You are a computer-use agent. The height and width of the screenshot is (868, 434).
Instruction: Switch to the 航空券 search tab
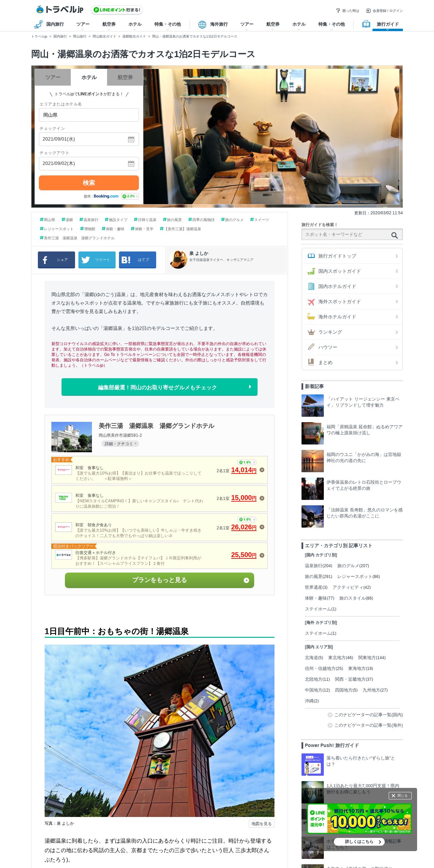click(125, 77)
